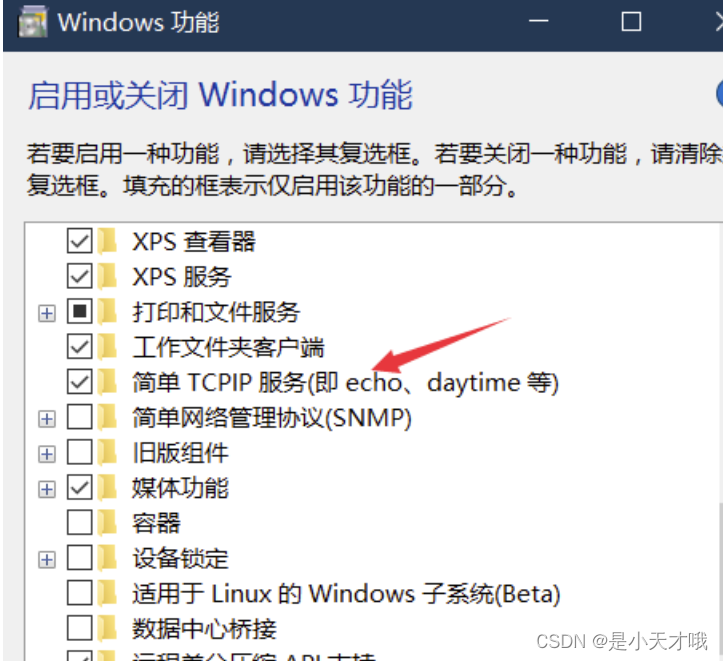
Task: Select the 媒体功能 row text
Action: [180, 488]
